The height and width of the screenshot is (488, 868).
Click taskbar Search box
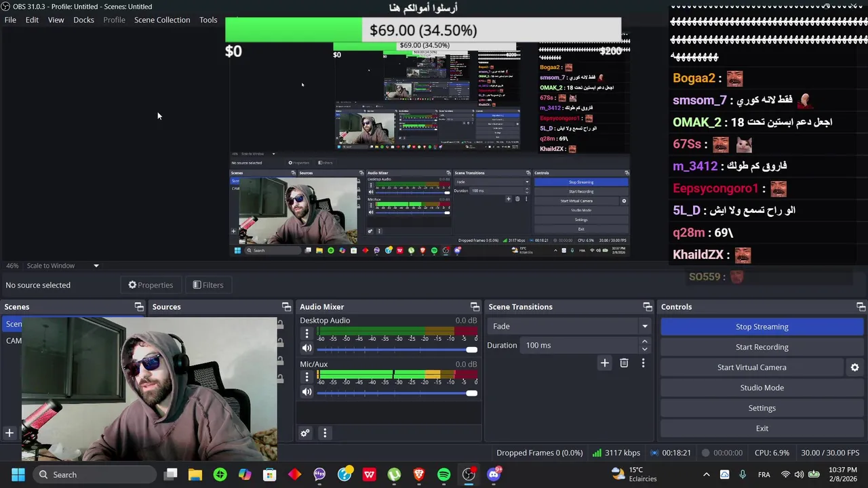94,474
